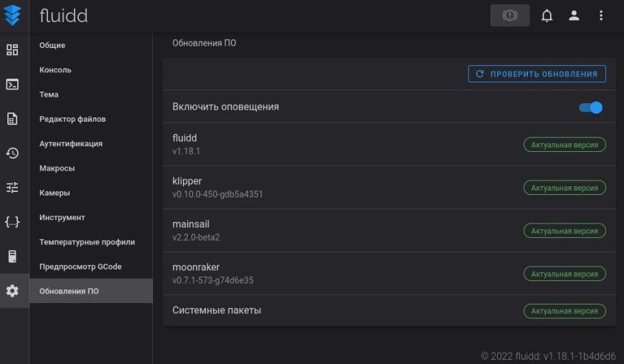Open the user account icon

click(x=574, y=16)
